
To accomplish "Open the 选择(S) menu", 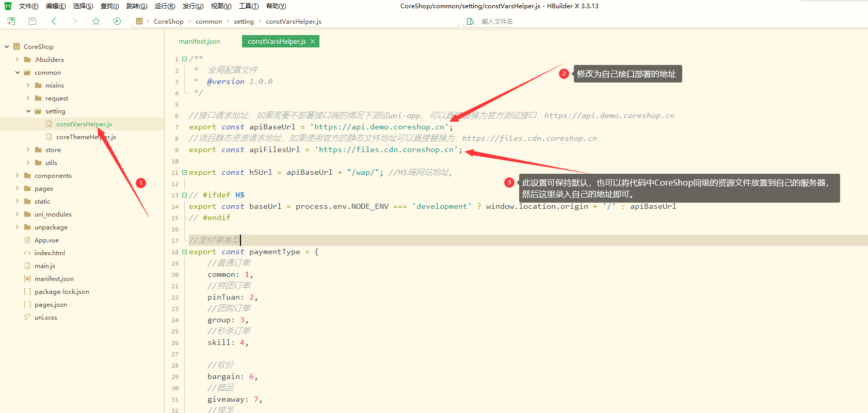I will tap(83, 6).
